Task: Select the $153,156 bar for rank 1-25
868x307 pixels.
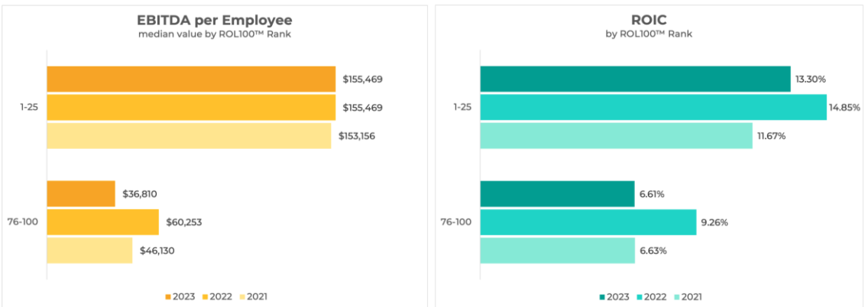Action: click(189, 136)
